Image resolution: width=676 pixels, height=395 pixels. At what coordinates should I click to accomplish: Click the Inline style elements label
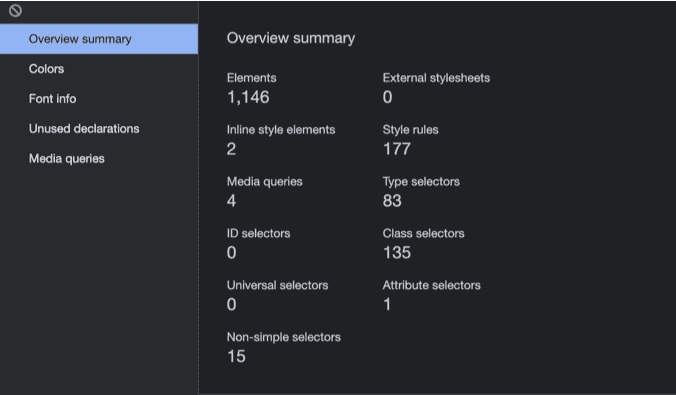(x=281, y=130)
